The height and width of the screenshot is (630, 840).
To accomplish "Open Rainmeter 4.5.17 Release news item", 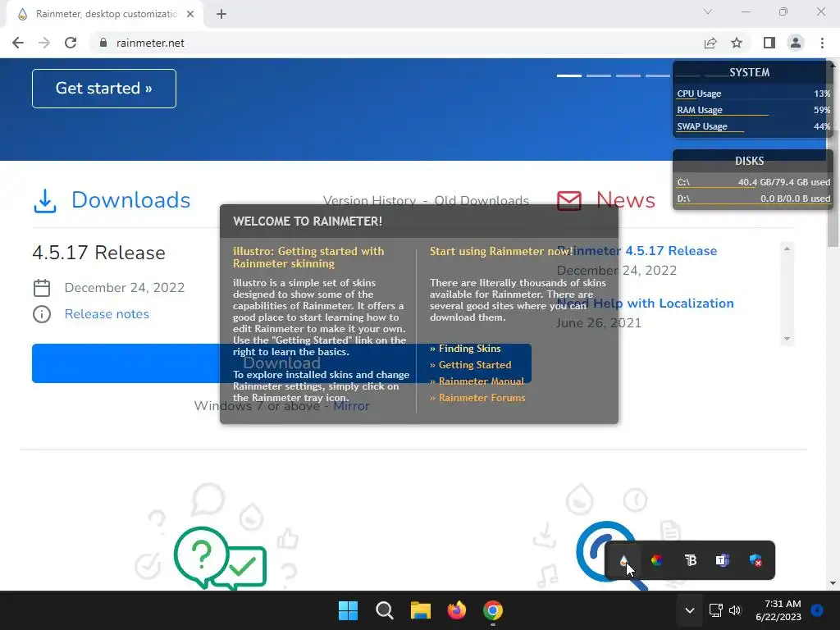I will [637, 251].
